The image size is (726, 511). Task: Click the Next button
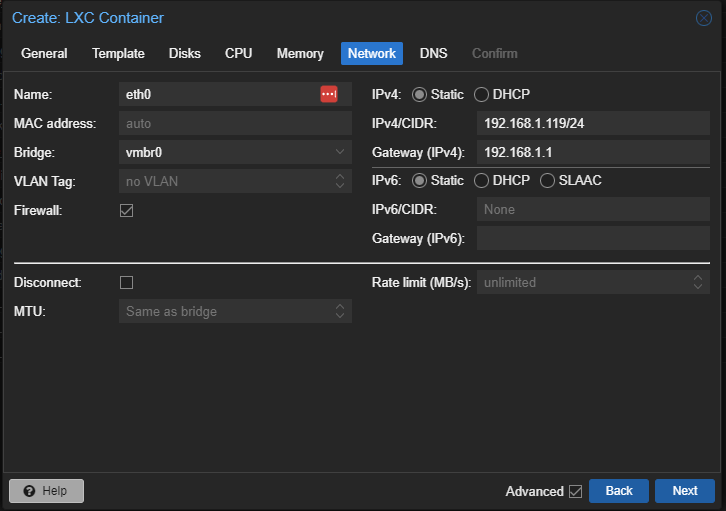(685, 491)
